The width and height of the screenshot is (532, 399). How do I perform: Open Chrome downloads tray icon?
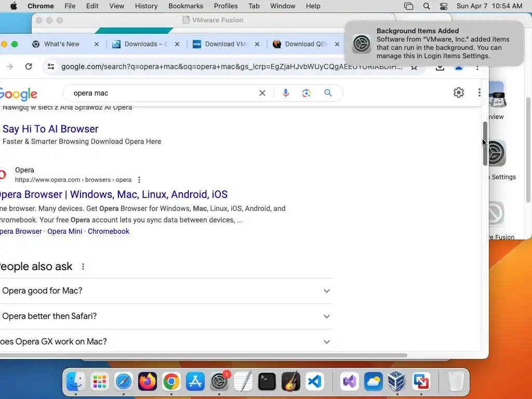pos(440,68)
